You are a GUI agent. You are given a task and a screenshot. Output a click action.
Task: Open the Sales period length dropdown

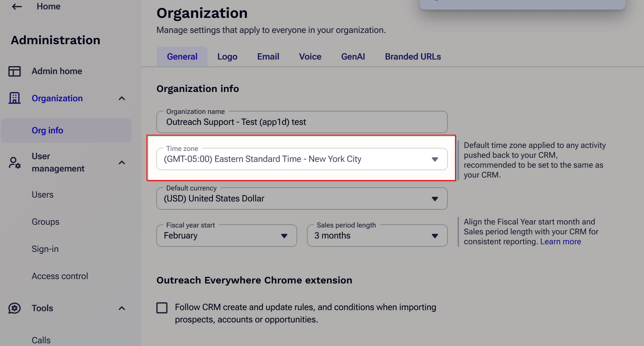(x=377, y=236)
